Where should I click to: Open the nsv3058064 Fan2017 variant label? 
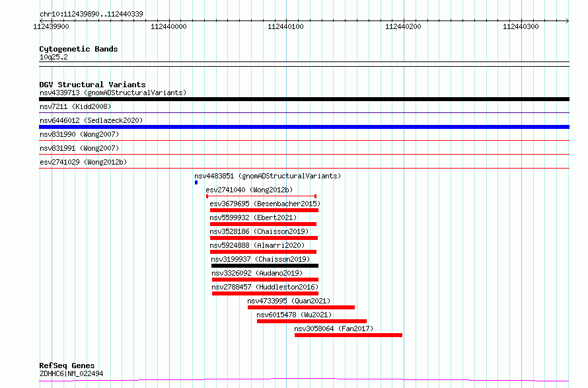click(x=334, y=329)
